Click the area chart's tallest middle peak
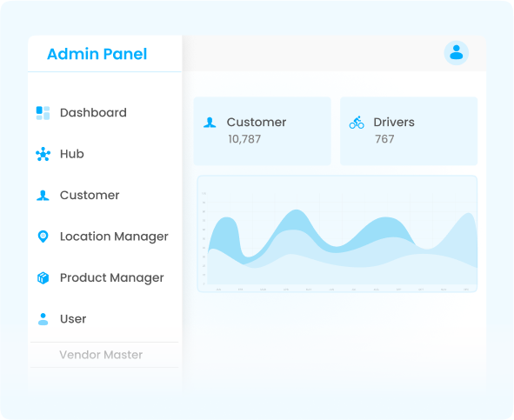The image size is (514, 420). [x=297, y=212]
